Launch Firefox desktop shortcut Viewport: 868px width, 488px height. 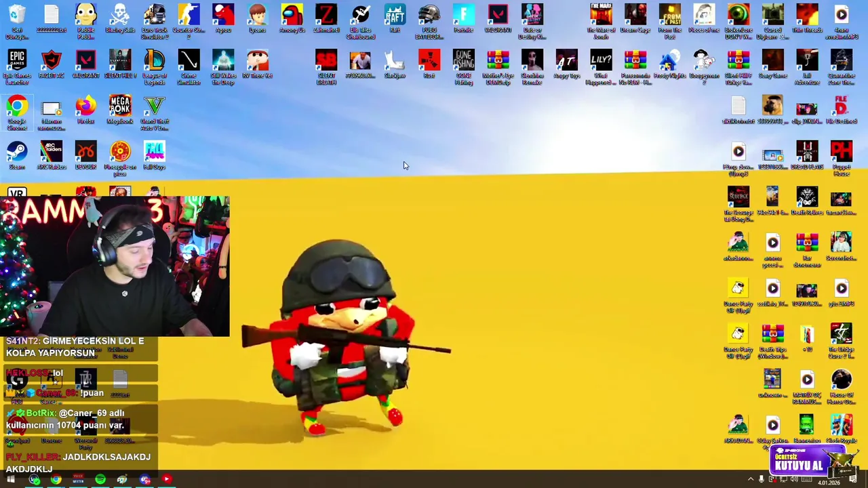86,110
